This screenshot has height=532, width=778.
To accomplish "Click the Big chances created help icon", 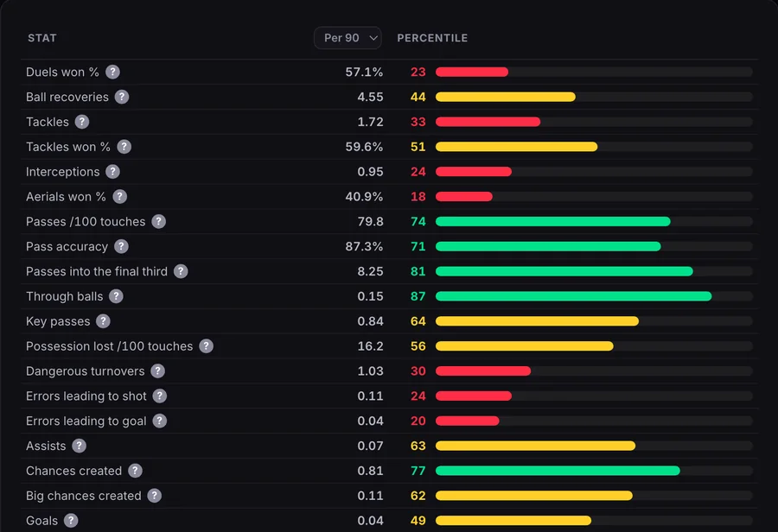I will click(155, 496).
